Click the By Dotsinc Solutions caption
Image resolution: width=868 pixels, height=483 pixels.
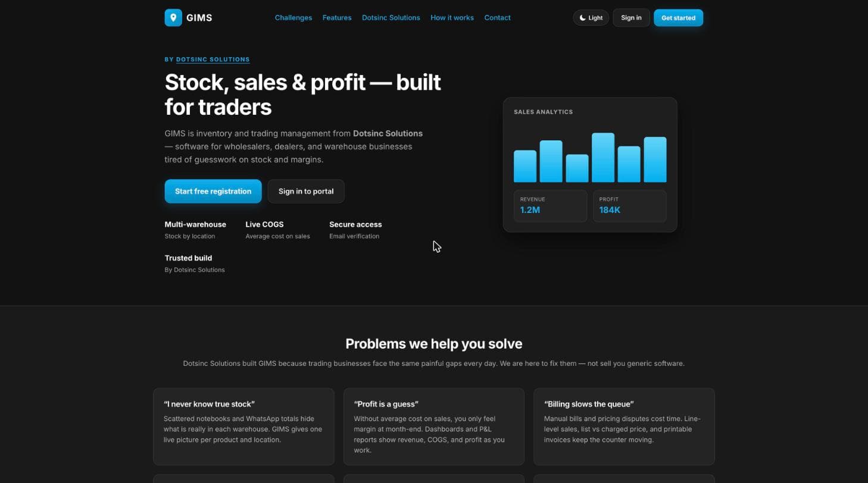tap(195, 270)
